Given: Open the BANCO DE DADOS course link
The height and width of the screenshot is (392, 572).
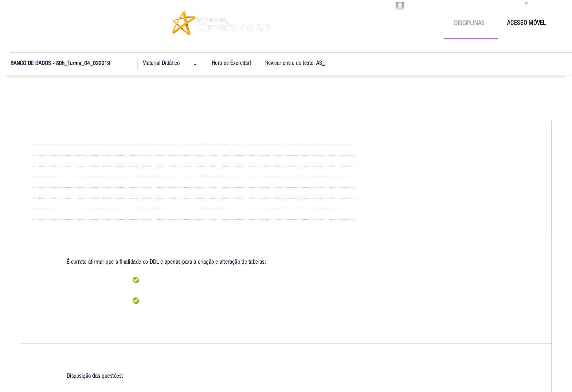Looking at the screenshot, I should (x=60, y=63).
